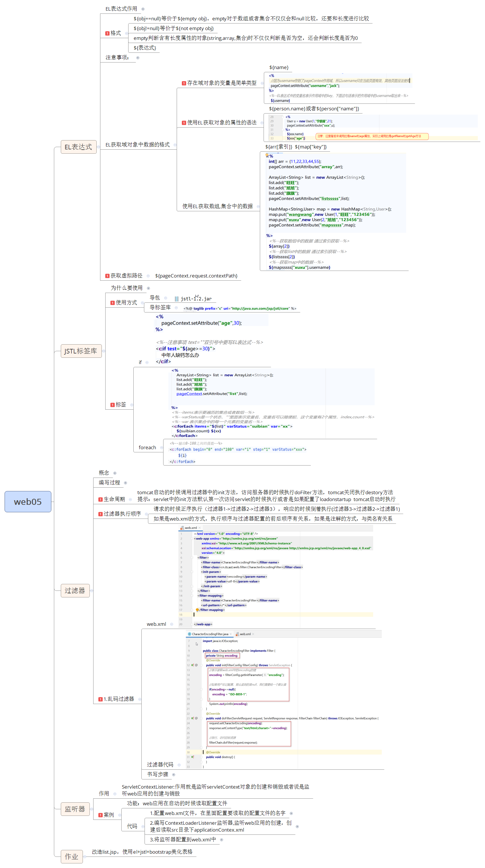The width and height of the screenshot is (485, 868).
Task: Click the priority marker next to 获取虚拟路径
Action: (107, 276)
